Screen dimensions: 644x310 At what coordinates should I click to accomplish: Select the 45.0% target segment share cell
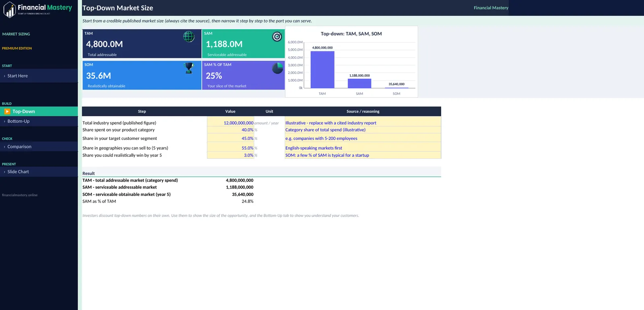pyautogui.click(x=231, y=138)
